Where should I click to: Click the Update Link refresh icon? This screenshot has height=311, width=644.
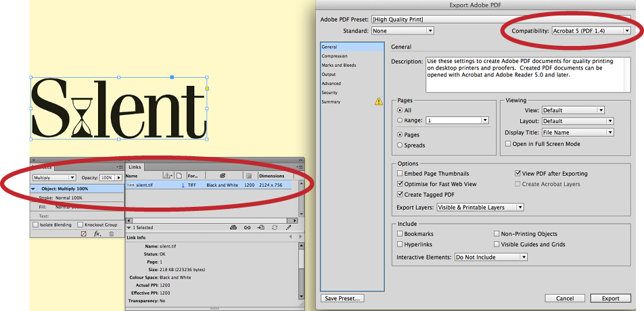click(275, 227)
